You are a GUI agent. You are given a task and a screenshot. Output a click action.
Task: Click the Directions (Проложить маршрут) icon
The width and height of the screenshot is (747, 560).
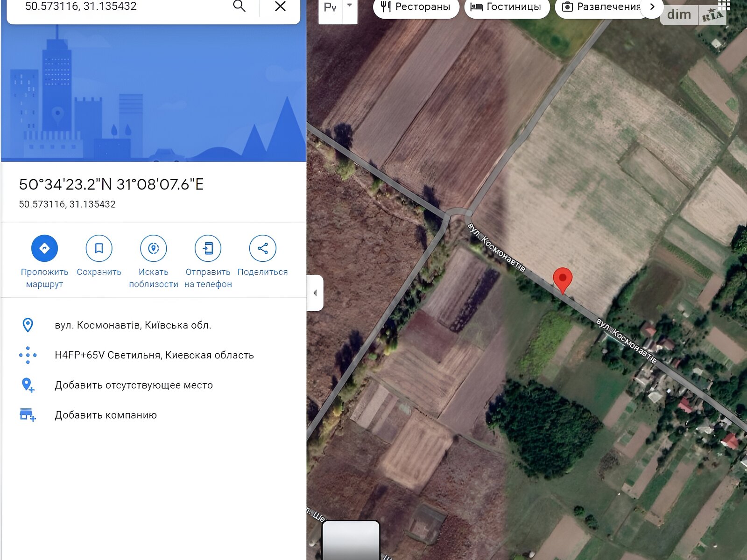point(44,248)
